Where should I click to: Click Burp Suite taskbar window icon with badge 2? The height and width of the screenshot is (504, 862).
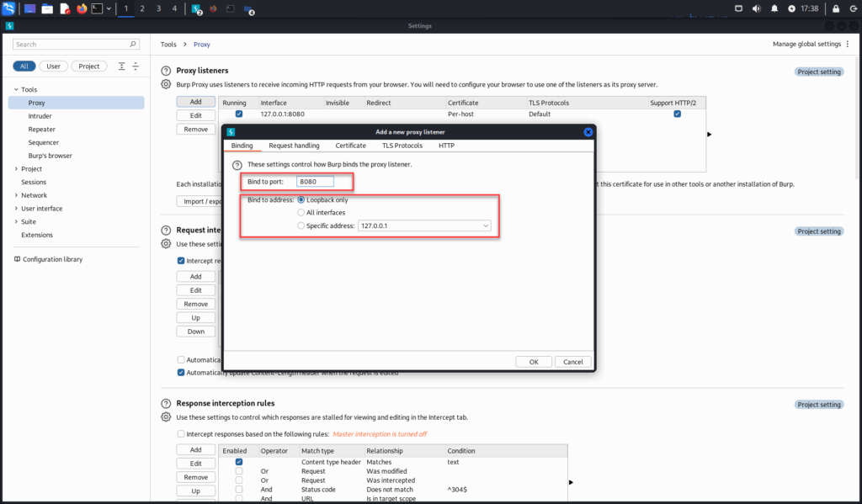(196, 8)
